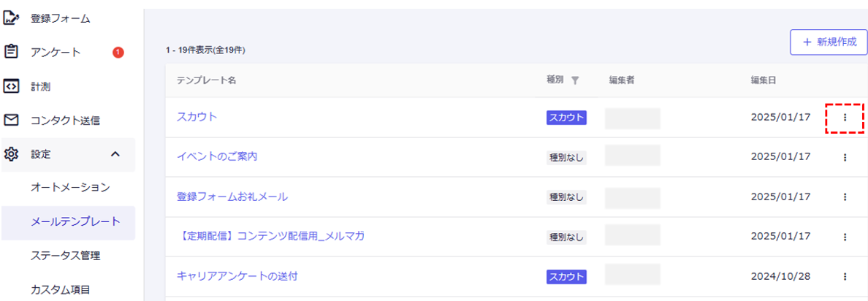Open three-dot menu for 登録フォームお礼メール row
This screenshot has width=868, height=301.
point(845,197)
